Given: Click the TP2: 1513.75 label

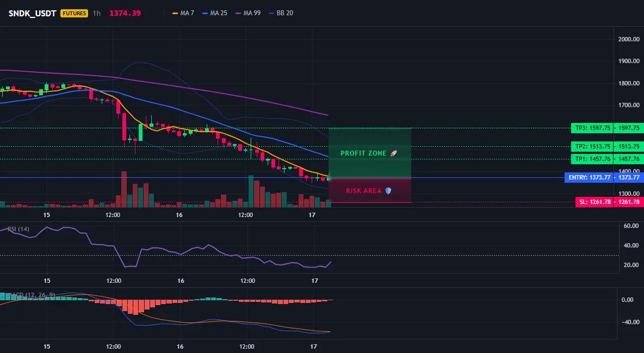Looking at the screenshot, I should coord(592,146).
